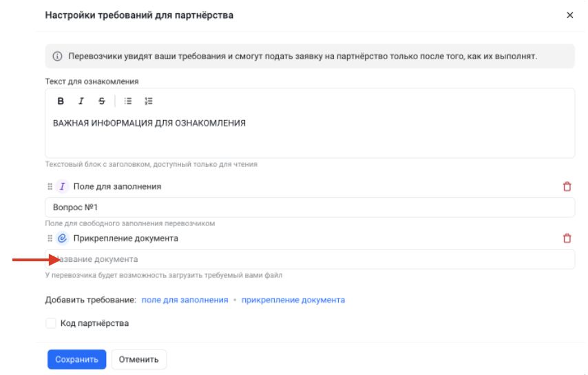Insert a numbered list

(149, 101)
